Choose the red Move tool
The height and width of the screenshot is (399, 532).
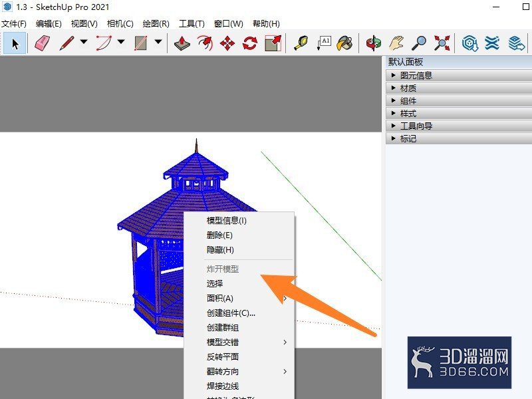pyautogui.click(x=227, y=43)
